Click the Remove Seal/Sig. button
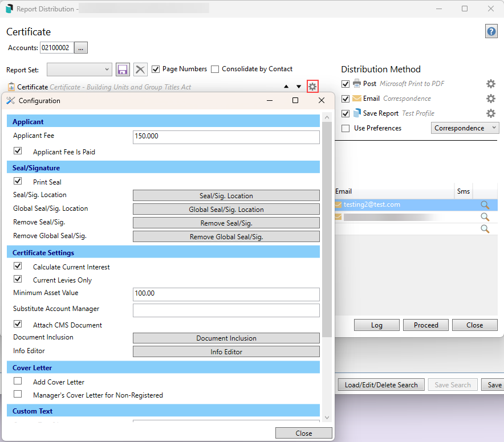The image size is (504, 442). coord(226,223)
